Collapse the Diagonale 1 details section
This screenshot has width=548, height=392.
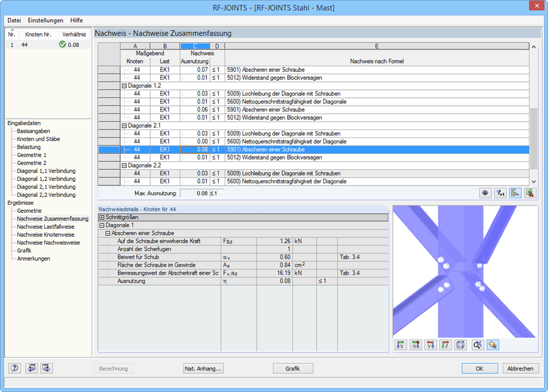(x=102, y=225)
